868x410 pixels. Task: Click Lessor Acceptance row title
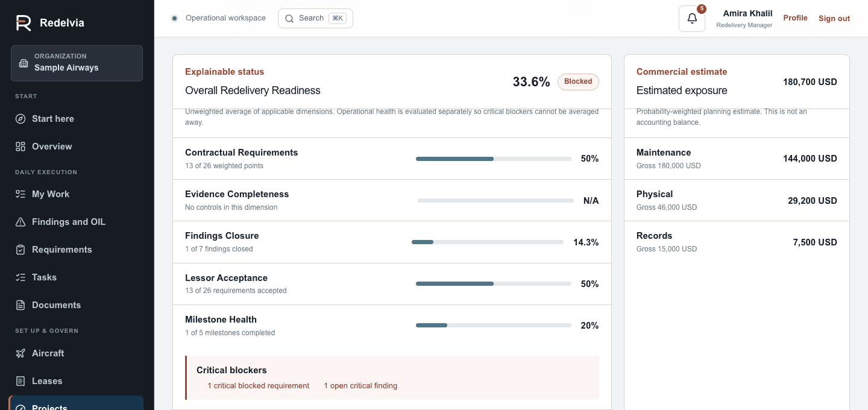point(226,278)
